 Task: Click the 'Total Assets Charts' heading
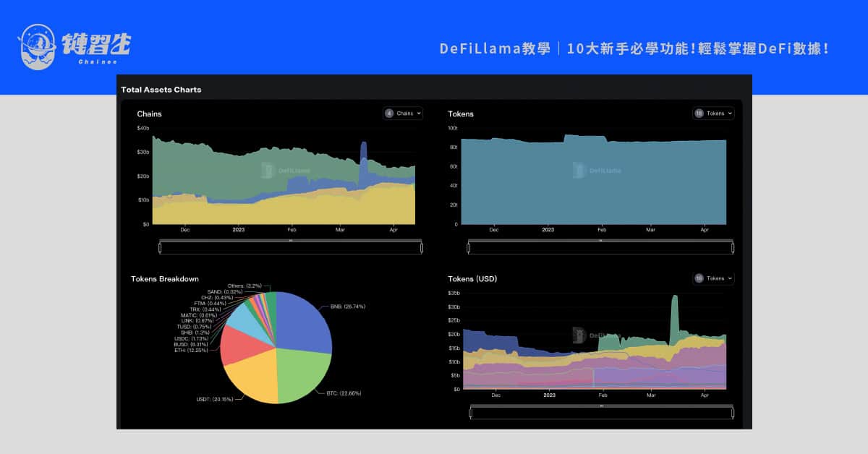point(161,90)
